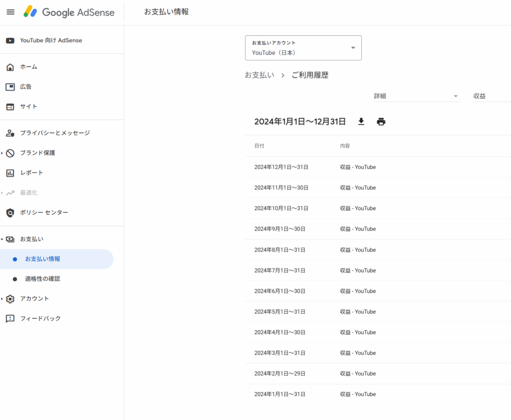Click the 2024年6月1日～30日 date cell
The image size is (511, 420).
[x=279, y=291]
